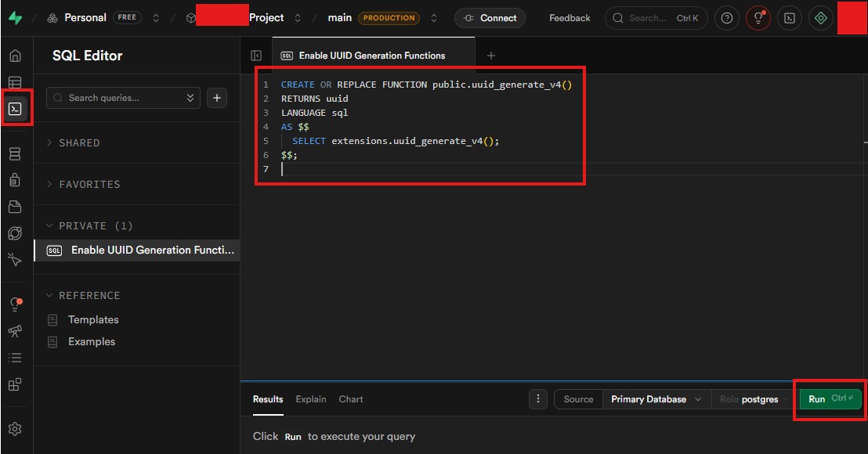Screen dimensions: 868x454
Task: Open the Table Editor sidebar icon
Action: [x=15, y=82]
